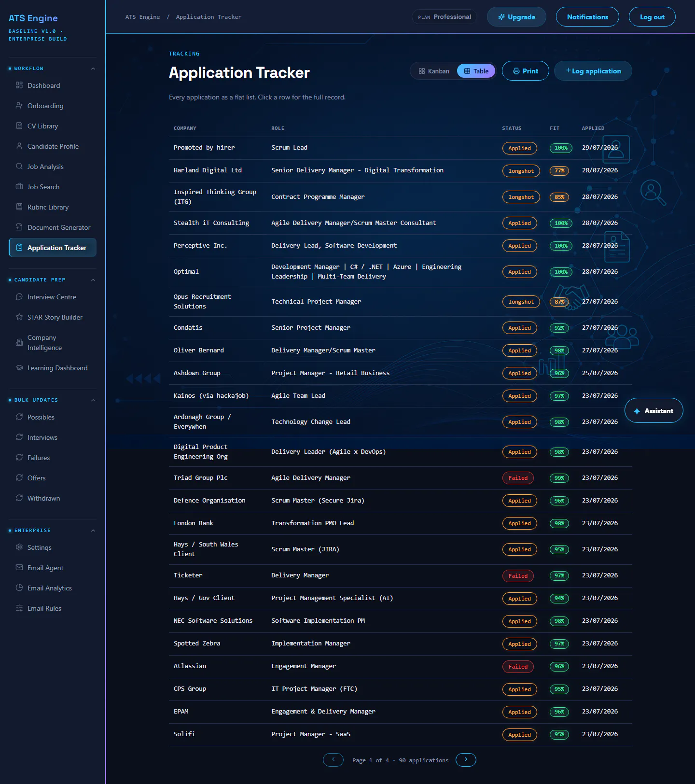Click the Failures refresh icon
This screenshot has width=695, height=784.
pyautogui.click(x=19, y=458)
